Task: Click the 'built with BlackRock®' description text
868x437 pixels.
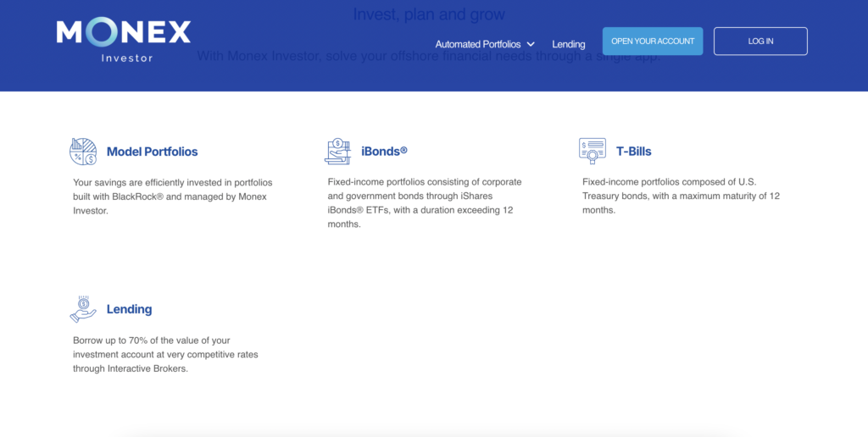Action: pyautogui.click(x=173, y=196)
